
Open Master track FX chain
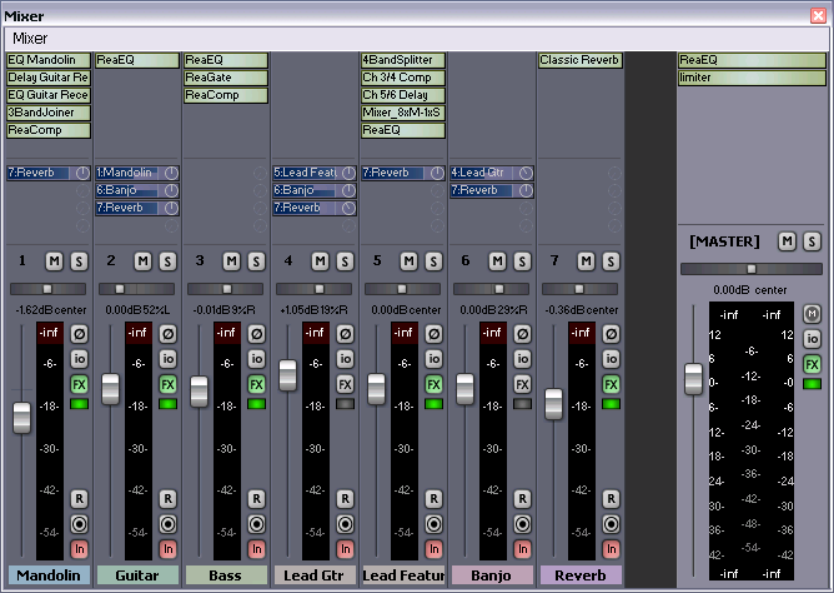[x=812, y=364]
